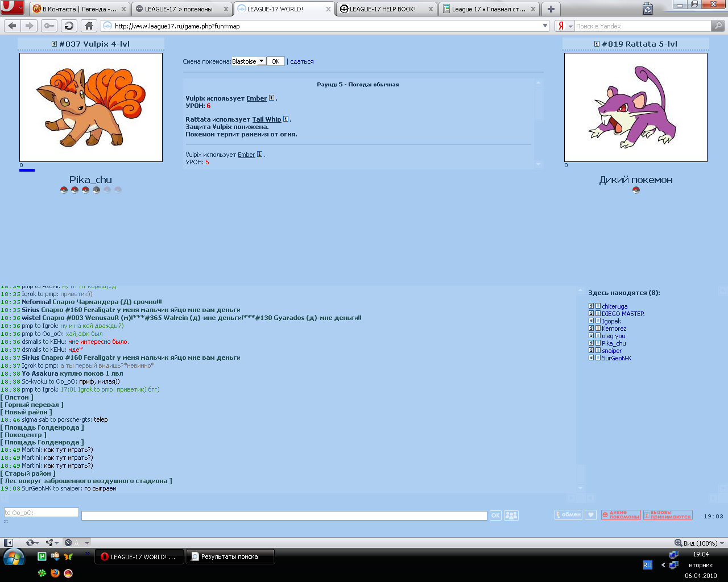Click the heart icon near обмен
728x582 pixels.
(591, 515)
